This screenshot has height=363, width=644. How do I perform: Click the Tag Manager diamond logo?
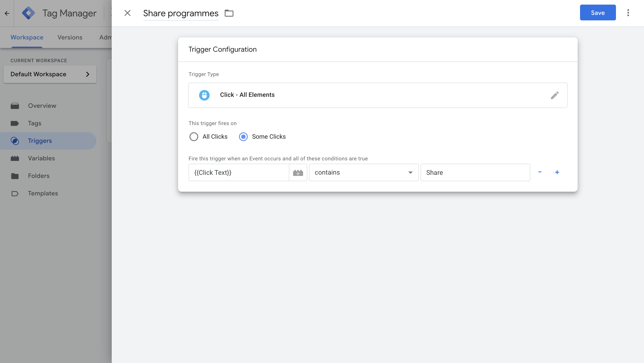(x=28, y=13)
